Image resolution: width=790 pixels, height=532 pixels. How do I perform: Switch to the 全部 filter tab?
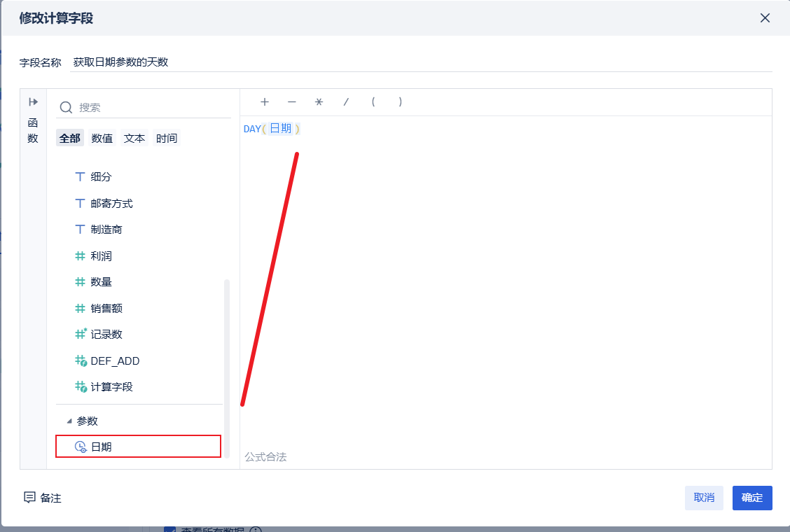coord(69,138)
